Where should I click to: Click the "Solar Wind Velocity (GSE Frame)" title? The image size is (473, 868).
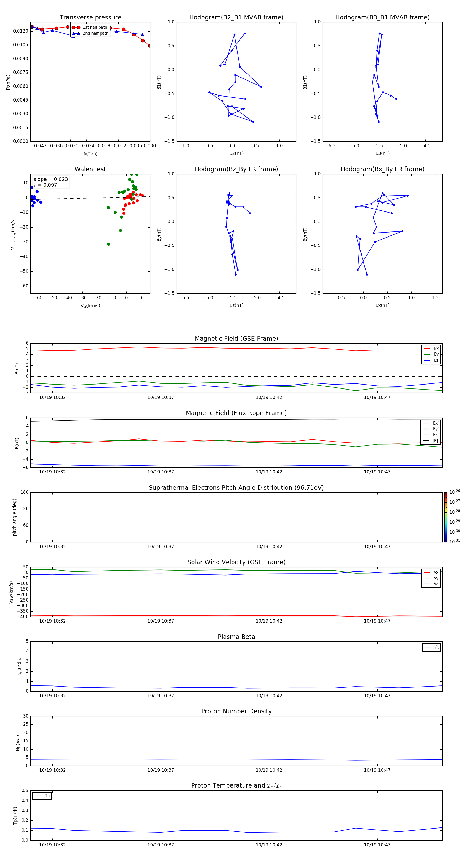click(236, 562)
